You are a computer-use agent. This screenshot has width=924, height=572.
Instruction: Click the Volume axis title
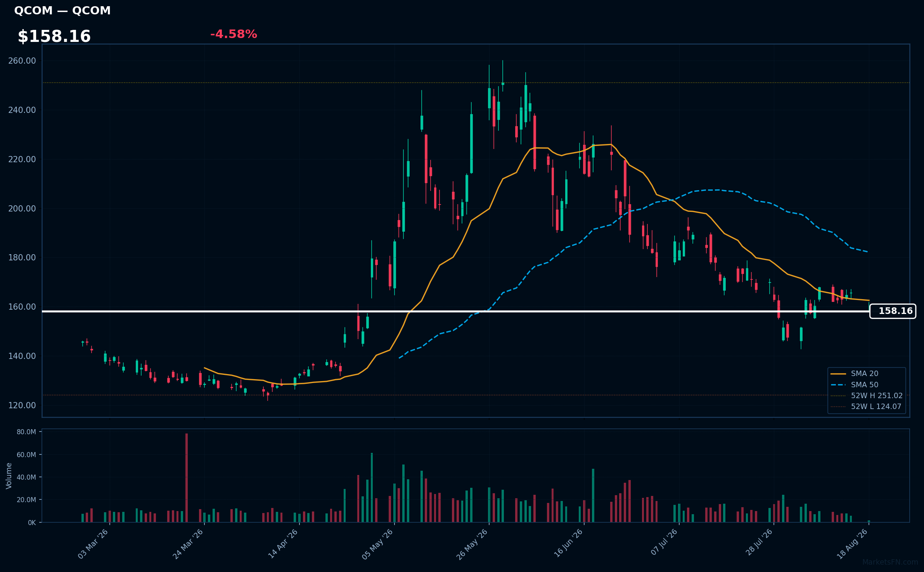(x=9, y=476)
